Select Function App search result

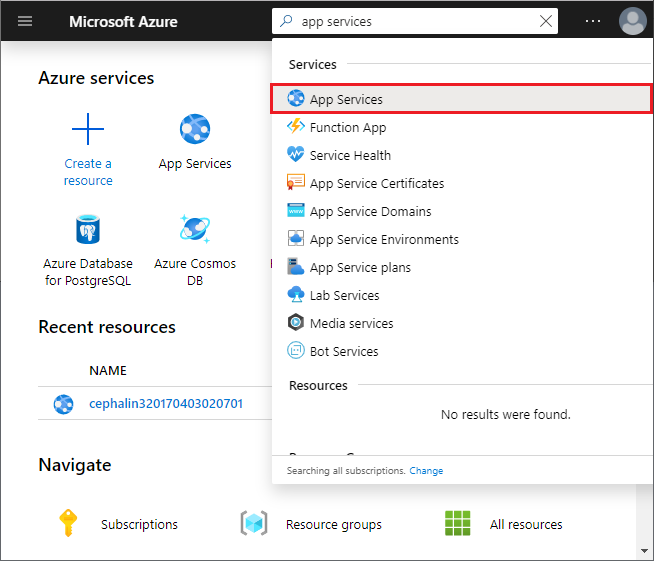[x=347, y=127]
